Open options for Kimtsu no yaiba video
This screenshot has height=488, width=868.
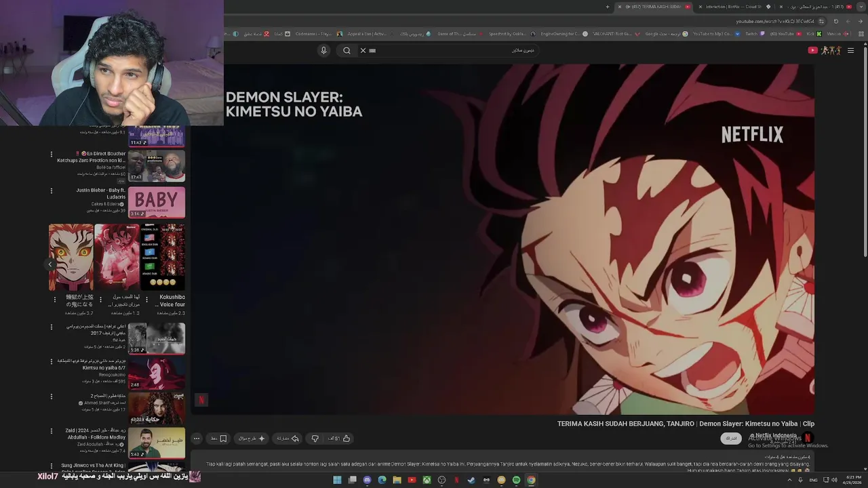pos(51,361)
